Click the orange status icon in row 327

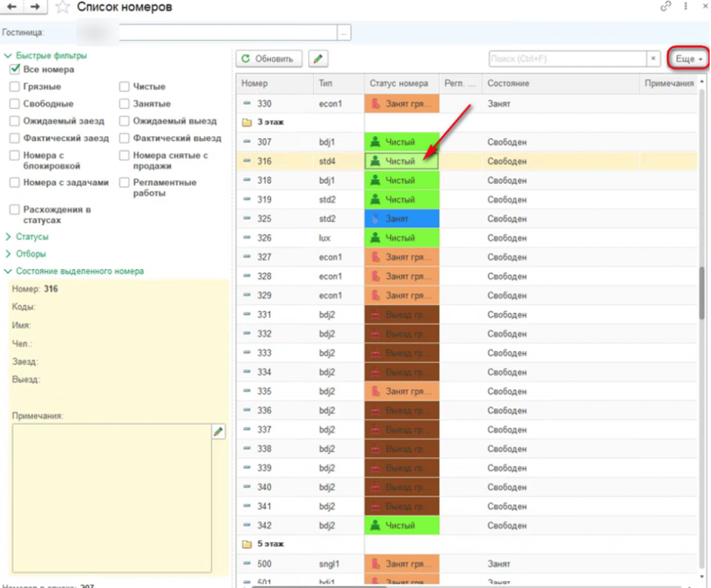tap(376, 257)
